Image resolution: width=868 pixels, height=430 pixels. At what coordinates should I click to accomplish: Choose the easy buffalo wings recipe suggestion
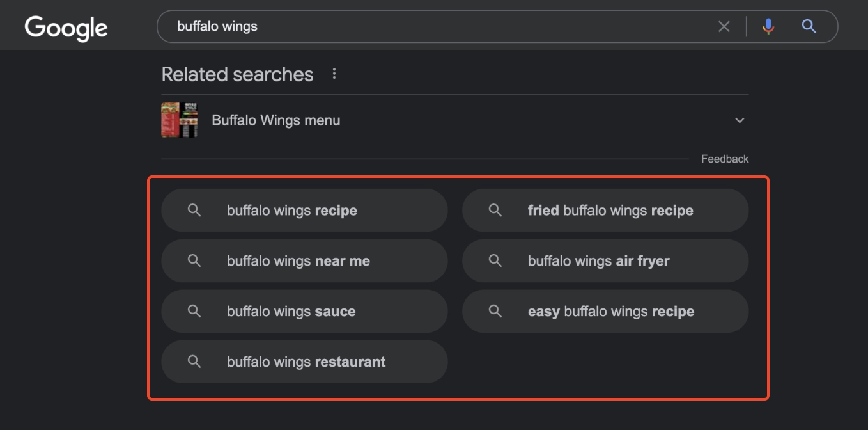click(x=605, y=312)
